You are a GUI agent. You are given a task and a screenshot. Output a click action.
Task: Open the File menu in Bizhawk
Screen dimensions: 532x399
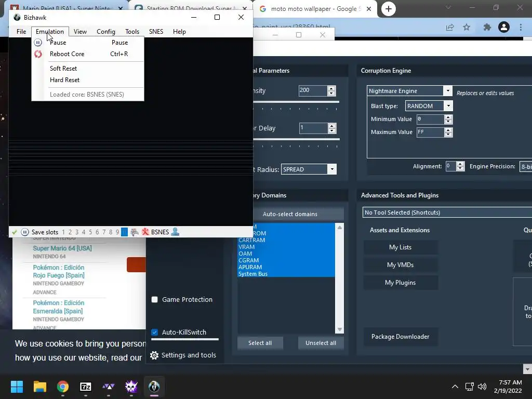[x=21, y=32]
